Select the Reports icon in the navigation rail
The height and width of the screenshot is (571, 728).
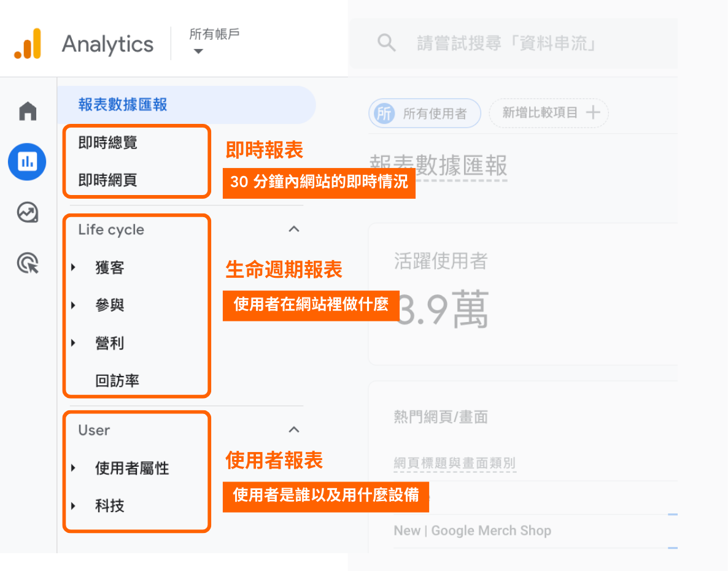(x=27, y=162)
